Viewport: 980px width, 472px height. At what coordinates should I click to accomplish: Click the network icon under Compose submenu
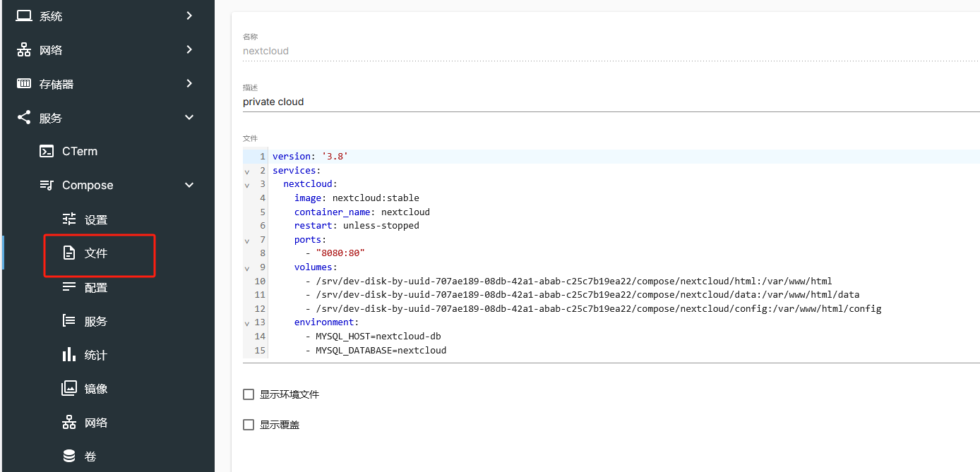69,422
